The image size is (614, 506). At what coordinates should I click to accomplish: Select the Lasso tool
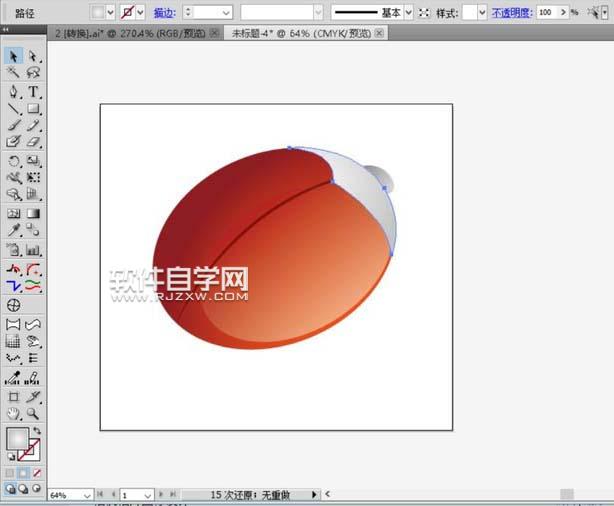click(33, 73)
